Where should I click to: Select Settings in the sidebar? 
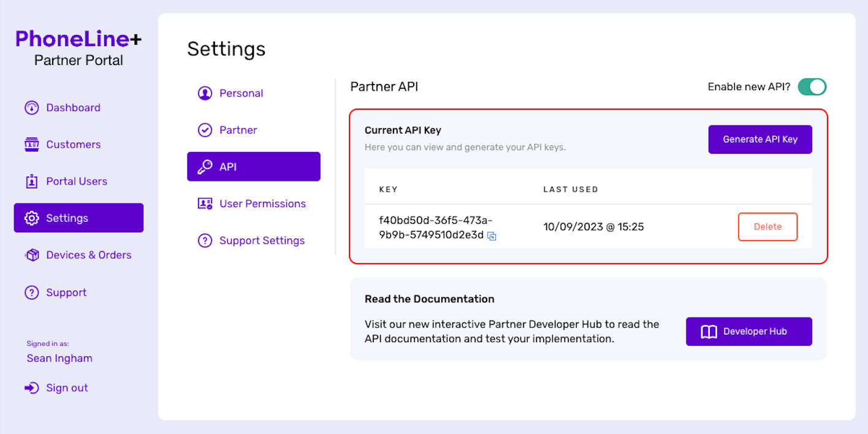tap(78, 218)
